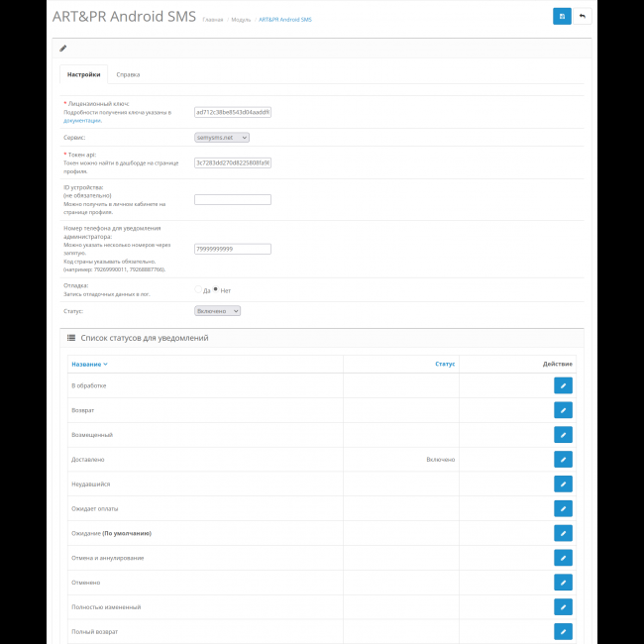Select 'Да' radio for Отладка

pos(198,290)
